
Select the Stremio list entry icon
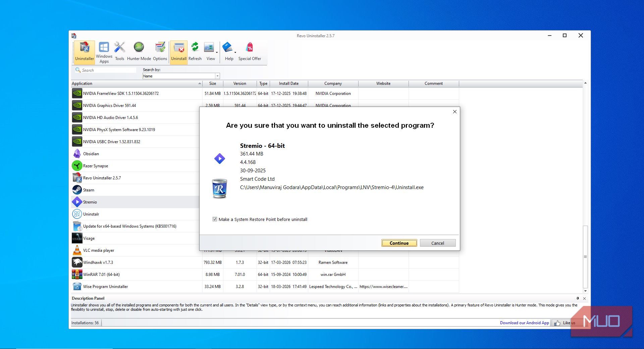coord(77,202)
